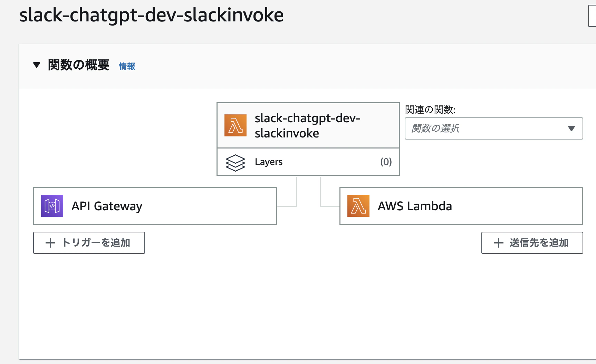Click the page title slack-chatgpt-dev-slackinvoke
Image resolution: width=596 pixels, height=364 pixels.
click(151, 15)
